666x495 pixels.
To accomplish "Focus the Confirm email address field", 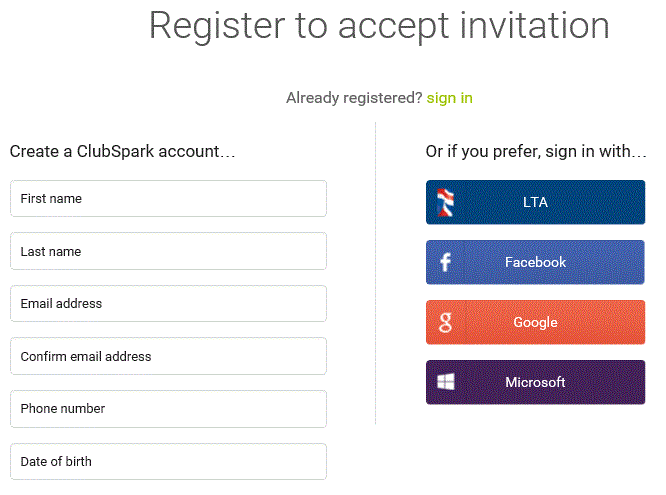I will [168, 356].
